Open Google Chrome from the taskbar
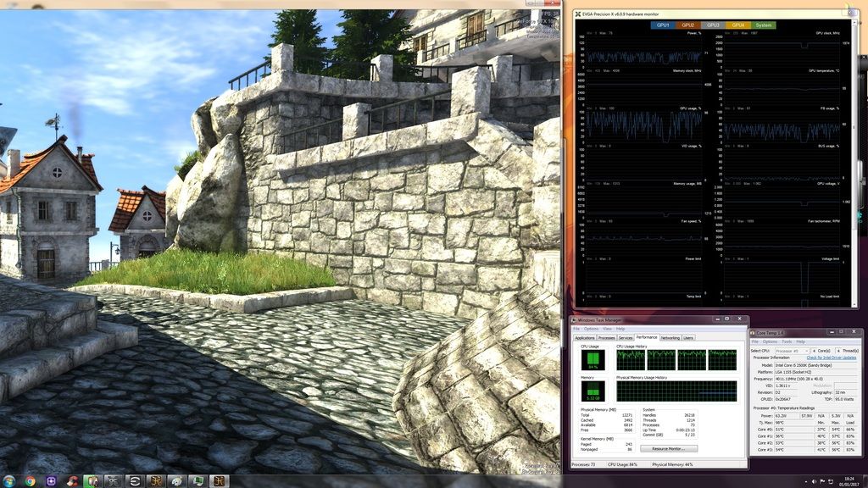The image size is (868, 488). [31, 481]
